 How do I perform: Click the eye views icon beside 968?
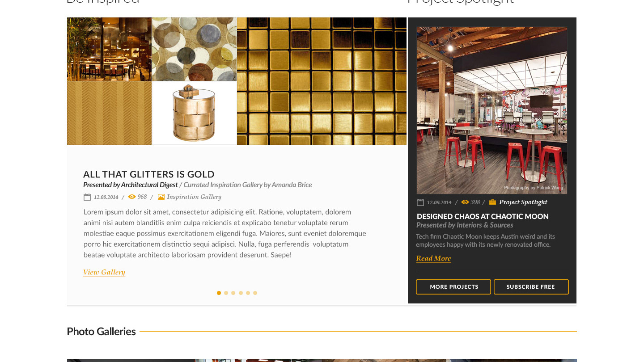132,197
